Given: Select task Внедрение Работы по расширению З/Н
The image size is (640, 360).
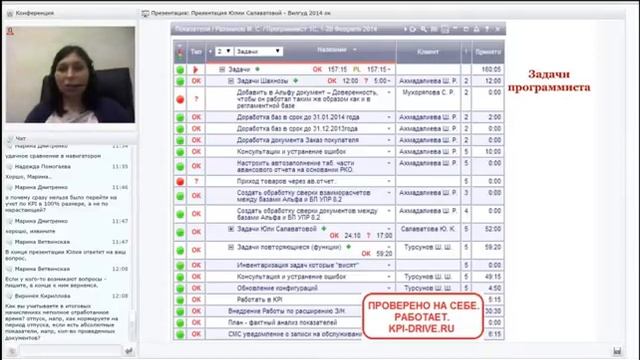Looking at the screenshot, I should tap(286, 311).
